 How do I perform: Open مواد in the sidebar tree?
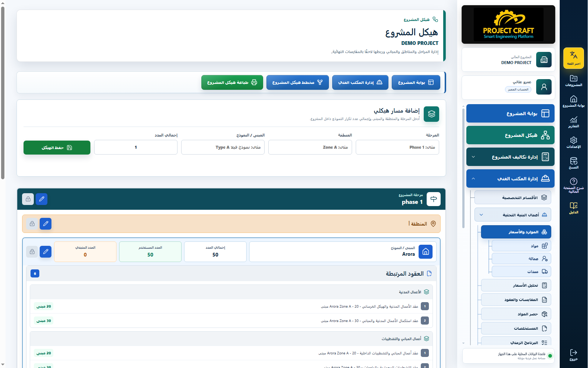521,246
